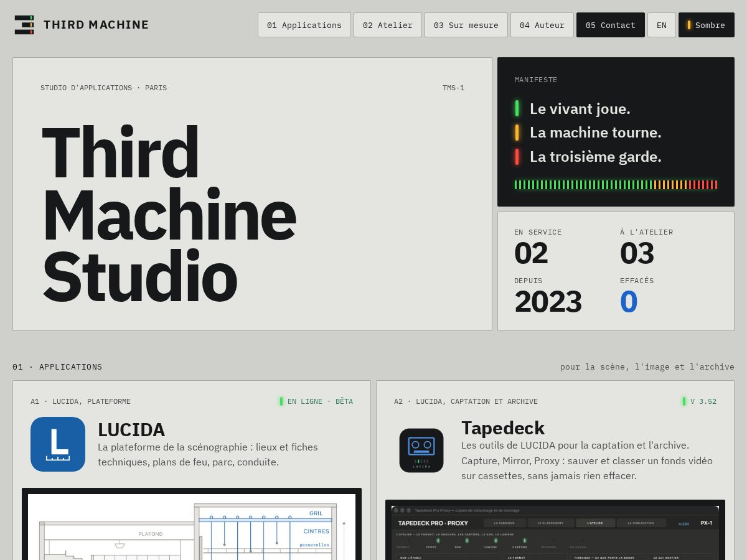Click 'pour la scène, l'image et l'archive' caption
Image resolution: width=747 pixels, height=560 pixels.
[x=647, y=367]
